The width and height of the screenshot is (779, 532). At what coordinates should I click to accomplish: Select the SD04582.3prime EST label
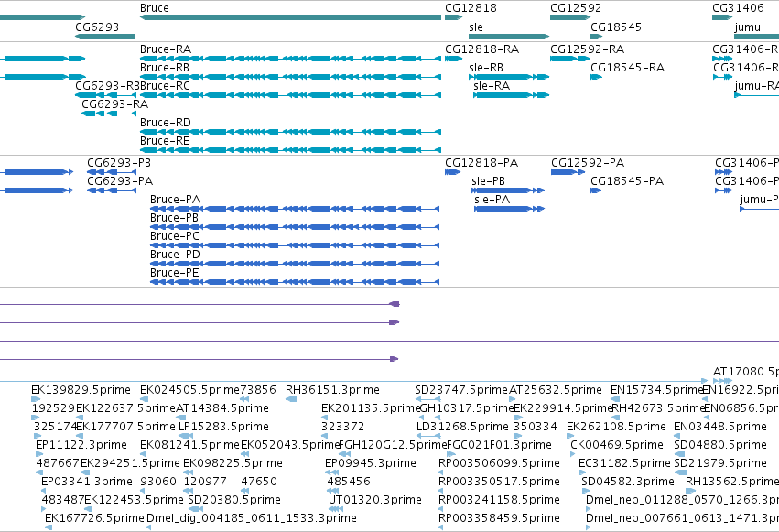(x=628, y=482)
